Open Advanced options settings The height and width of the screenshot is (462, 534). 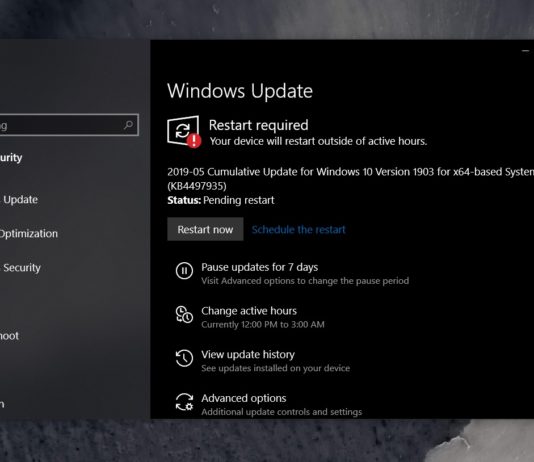[244, 398]
